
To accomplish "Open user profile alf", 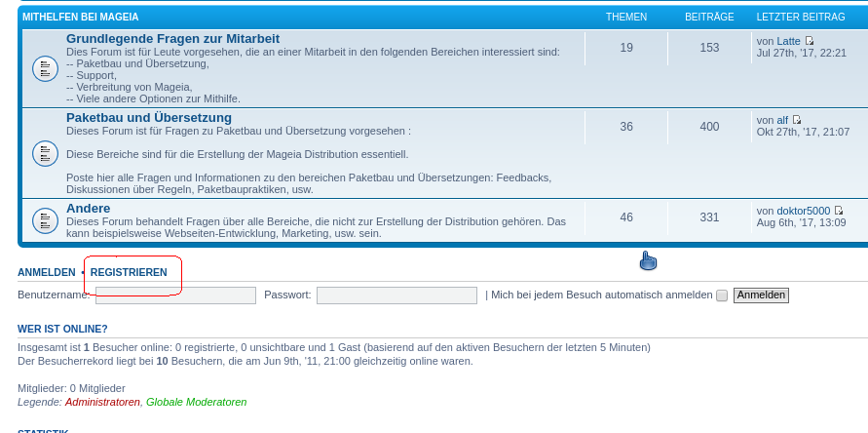I will (x=782, y=120).
